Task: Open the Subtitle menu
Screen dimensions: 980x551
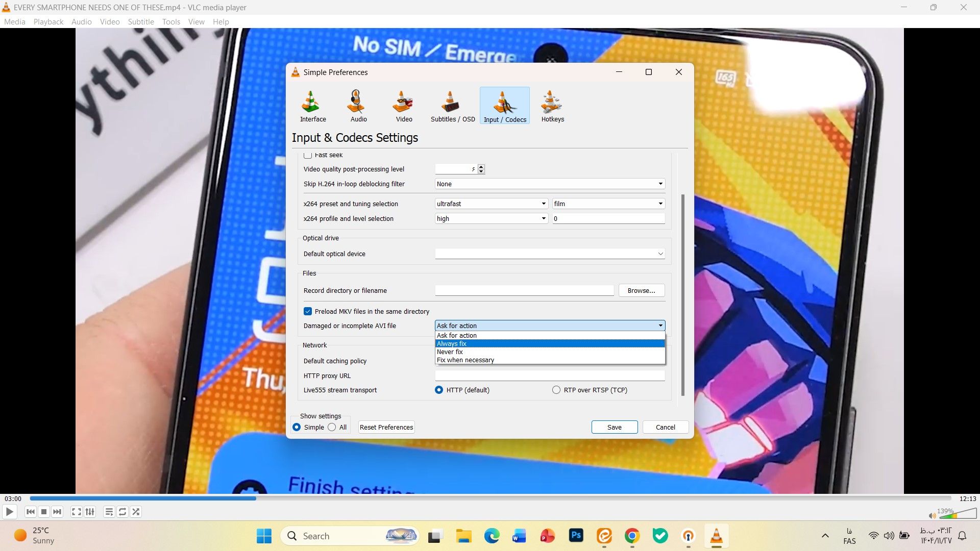Action: point(141,21)
